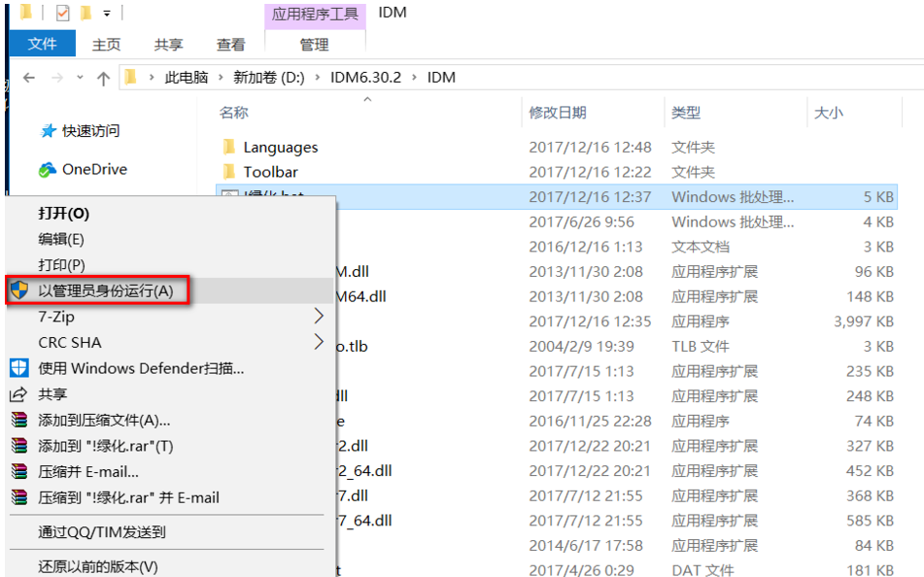The image size is (924, 577).
Task: Click the TLB 文件 type cell
Action: (701, 347)
